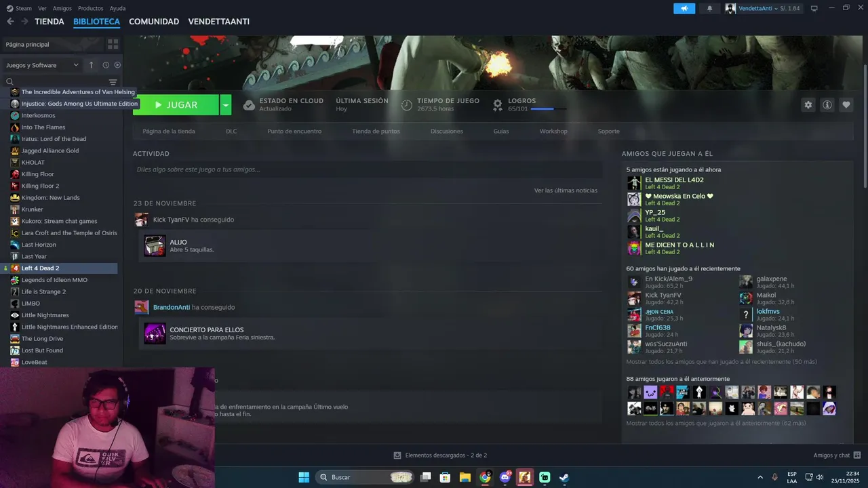Show all friends who played recently link
This screenshot has height=488, width=868.
click(x=722, y=362)
